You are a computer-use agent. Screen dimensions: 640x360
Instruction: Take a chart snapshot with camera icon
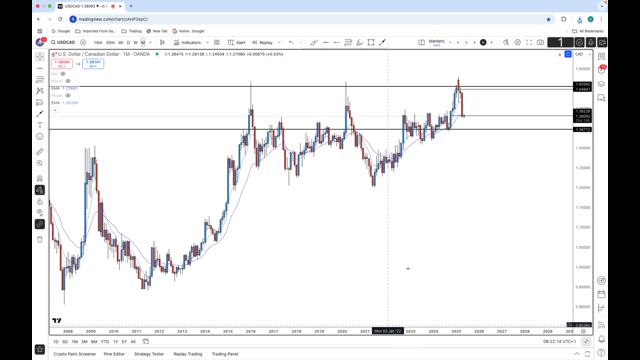tap(540, 42)
